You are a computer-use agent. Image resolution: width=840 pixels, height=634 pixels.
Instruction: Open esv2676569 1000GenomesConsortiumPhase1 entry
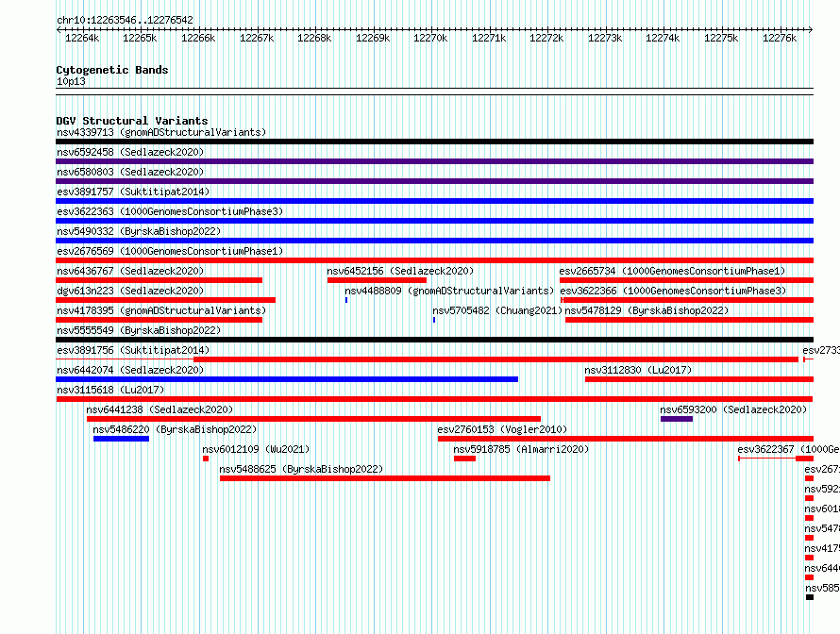coord(170,251)
